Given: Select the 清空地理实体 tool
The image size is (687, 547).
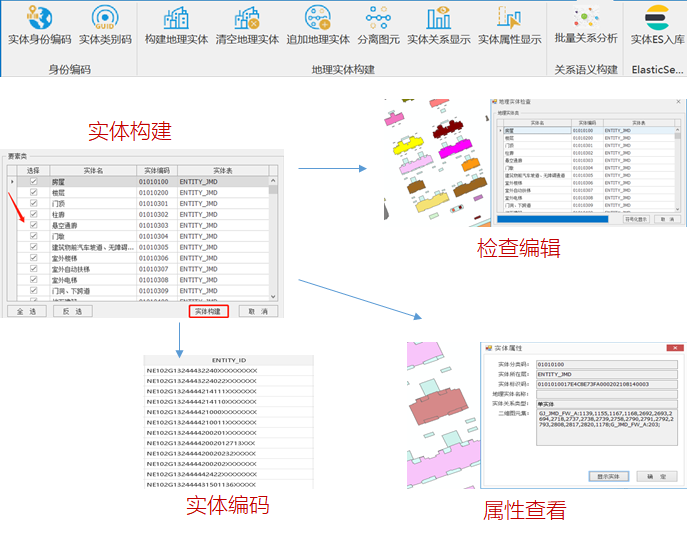Looking at the screenshot, I should coord(247,19).
